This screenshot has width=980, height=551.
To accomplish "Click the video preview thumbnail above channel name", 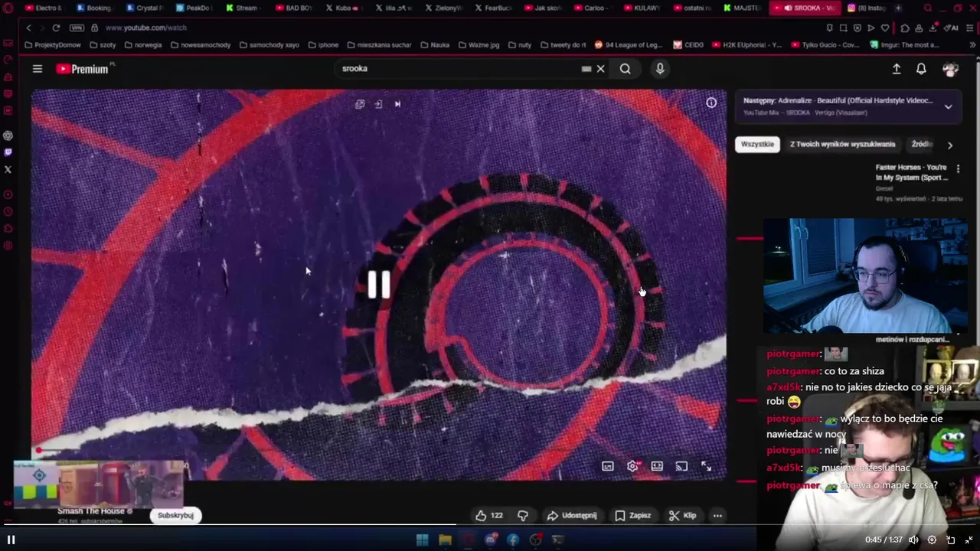I will [x=98, y=484].
